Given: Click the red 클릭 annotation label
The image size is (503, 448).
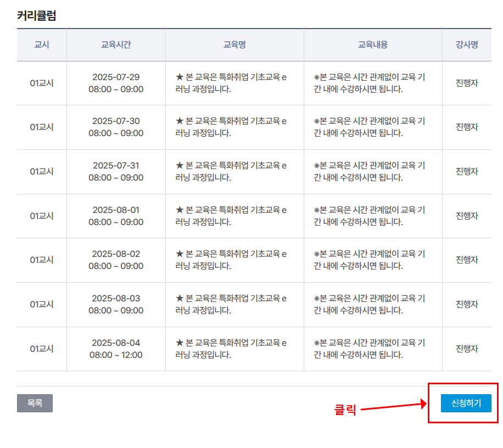Looking at the screenshot, I should click(345, 407).
